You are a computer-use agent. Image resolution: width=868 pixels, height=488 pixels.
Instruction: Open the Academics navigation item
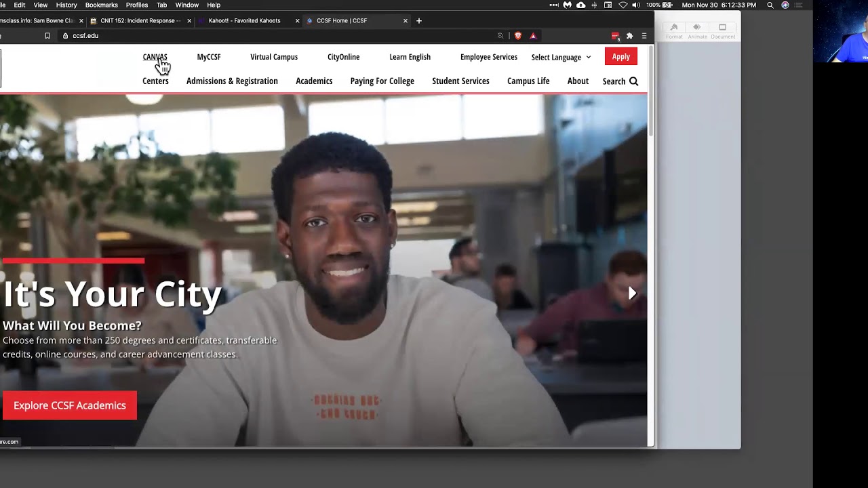[x=314, y=81]
